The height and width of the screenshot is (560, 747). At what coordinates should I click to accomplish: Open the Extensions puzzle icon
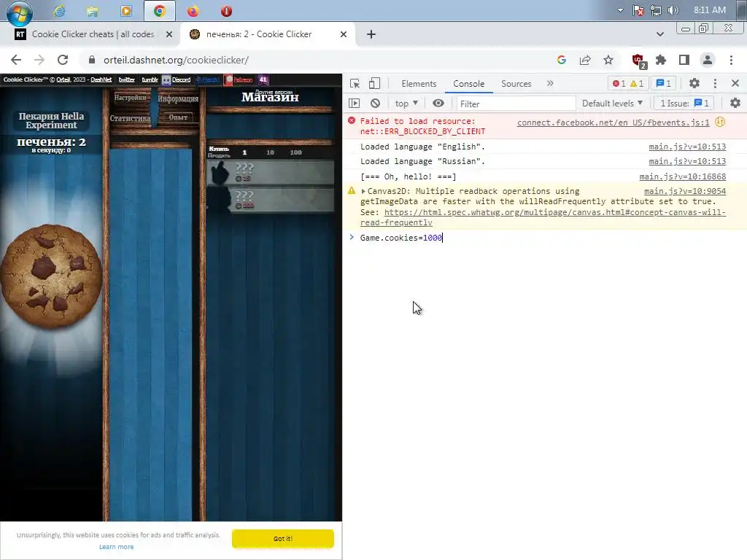click(x=661, y=60)
